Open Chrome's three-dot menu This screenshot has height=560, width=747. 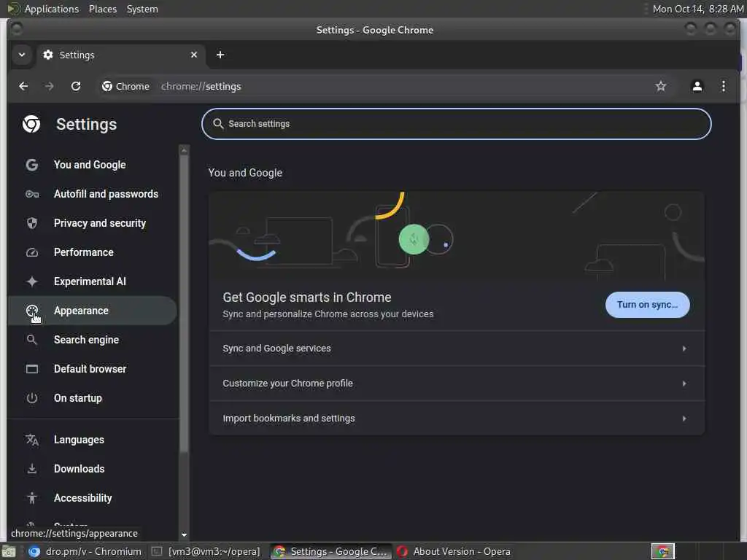723,86
